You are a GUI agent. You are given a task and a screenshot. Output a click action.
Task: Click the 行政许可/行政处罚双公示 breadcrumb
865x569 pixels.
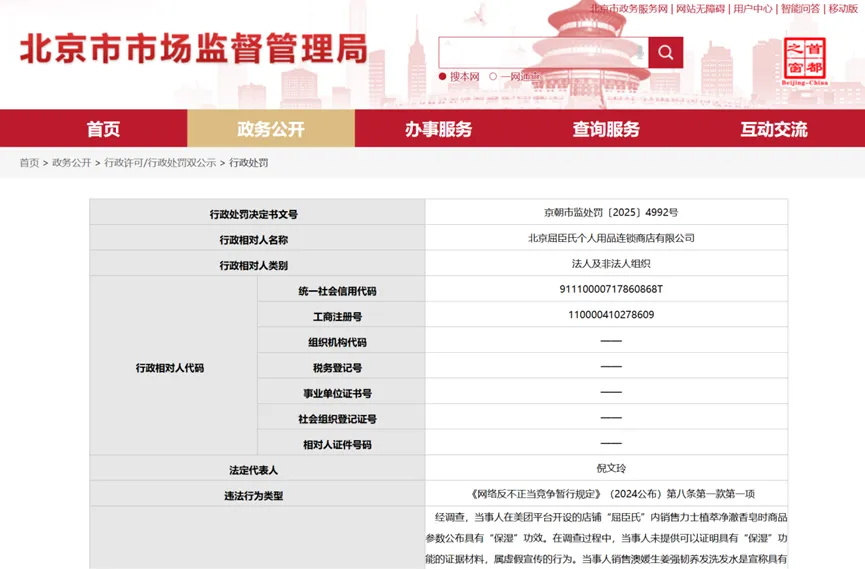coord(160,162)
